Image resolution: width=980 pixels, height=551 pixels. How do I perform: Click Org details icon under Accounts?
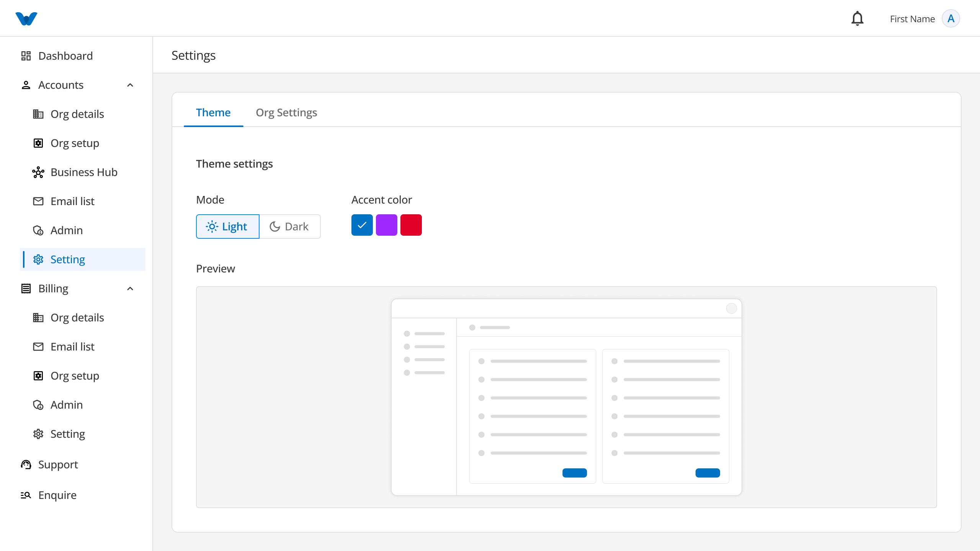(38, 114)
